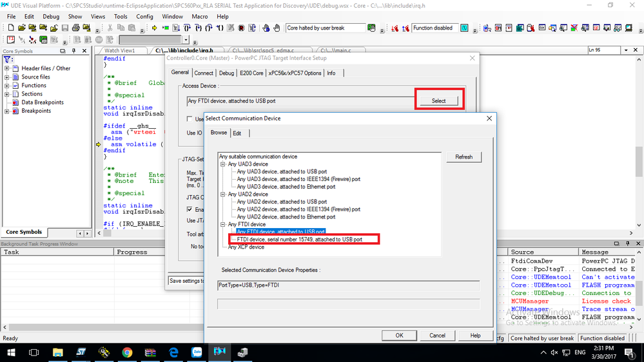Switch to the Watch View1 tab
The height and width of the screenshot is (362, 644).
tap(119, 50)
